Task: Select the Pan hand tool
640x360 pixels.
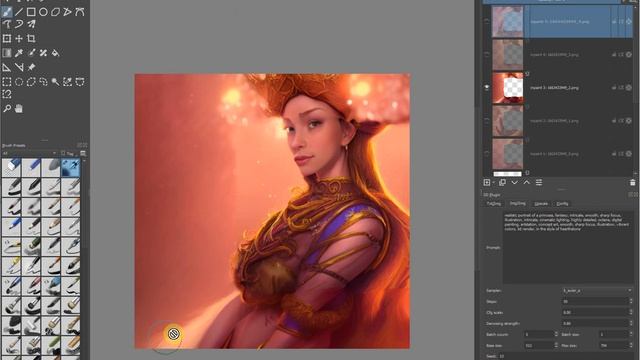Action: pyautogui.click(x=19, y=109)
